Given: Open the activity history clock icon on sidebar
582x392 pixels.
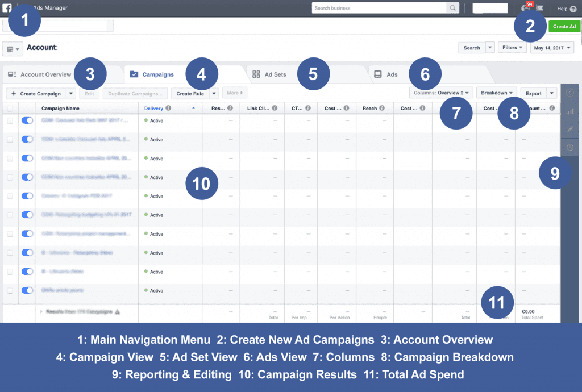Looking at the screenshot, I should (570, 147).
